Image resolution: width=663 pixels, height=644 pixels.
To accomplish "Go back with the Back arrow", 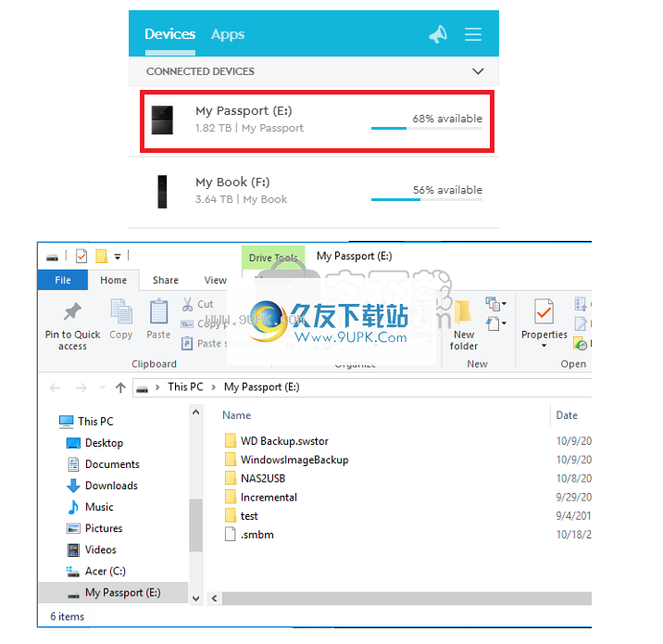I will [x=55, y=387].
